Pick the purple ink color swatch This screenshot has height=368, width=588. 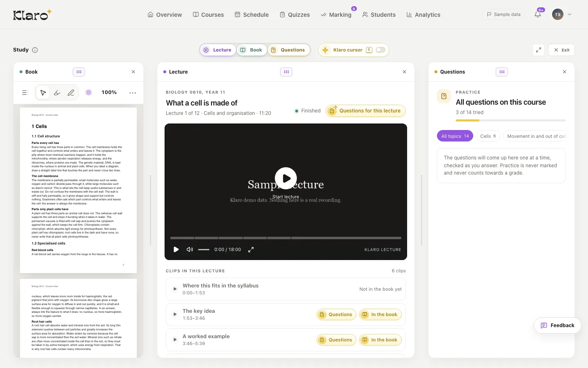(x=89, y=92)
